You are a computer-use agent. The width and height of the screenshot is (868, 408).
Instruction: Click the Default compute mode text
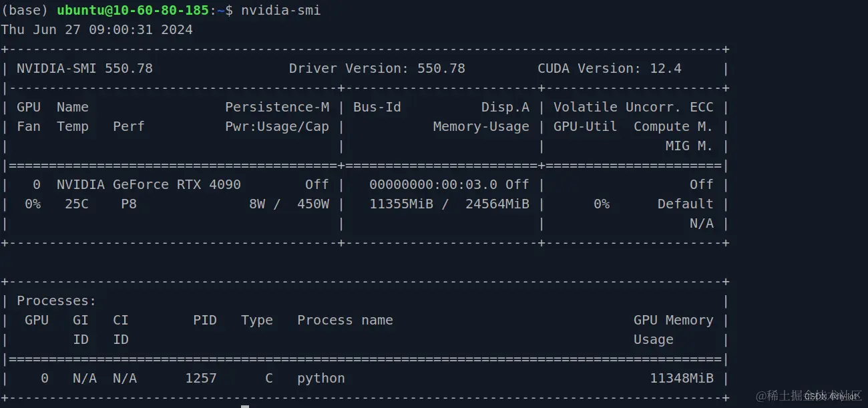pos(686,204)
